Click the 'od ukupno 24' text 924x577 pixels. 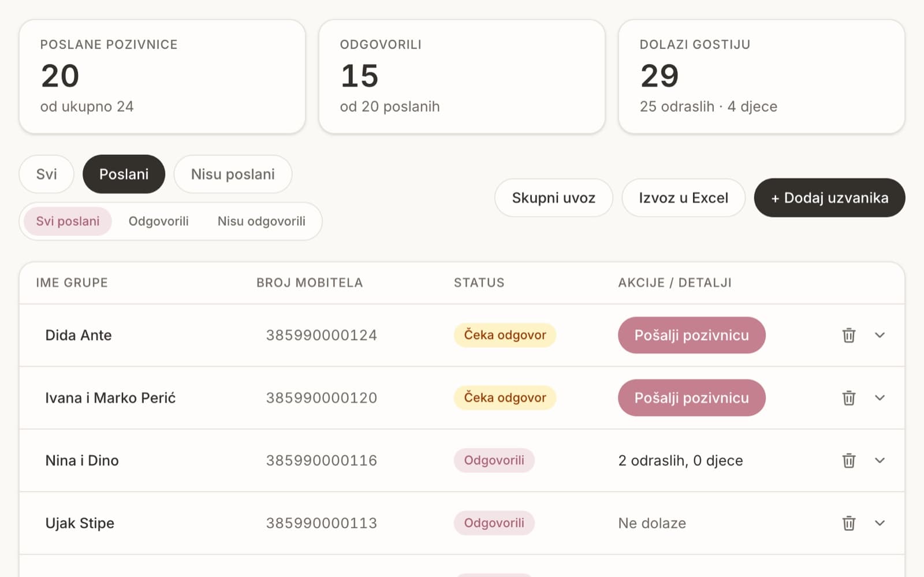87,106
